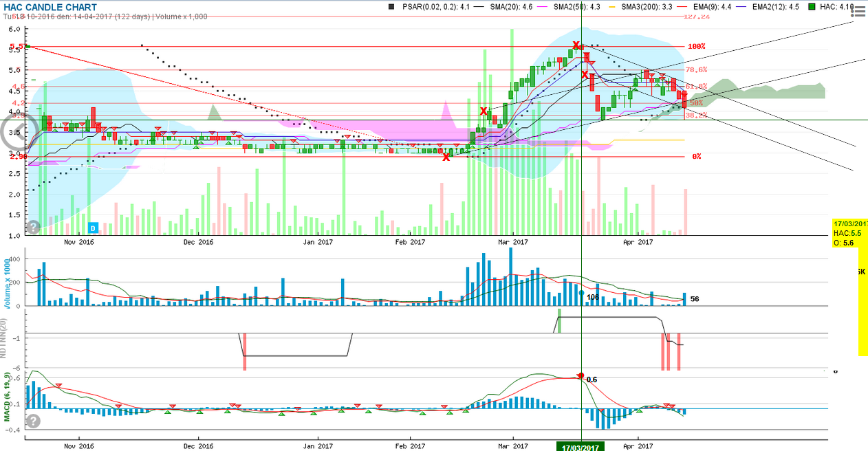This screenshot has height=451, width=868.
Task: Click the 78.6% Fibonacci level label
Action: tap(696, 70)
